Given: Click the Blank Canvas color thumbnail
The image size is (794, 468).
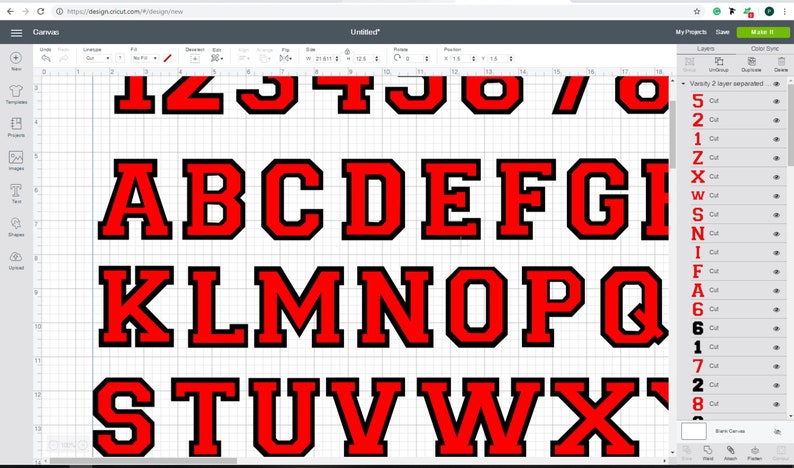Looking at the screenshot, I should point(693,432).
